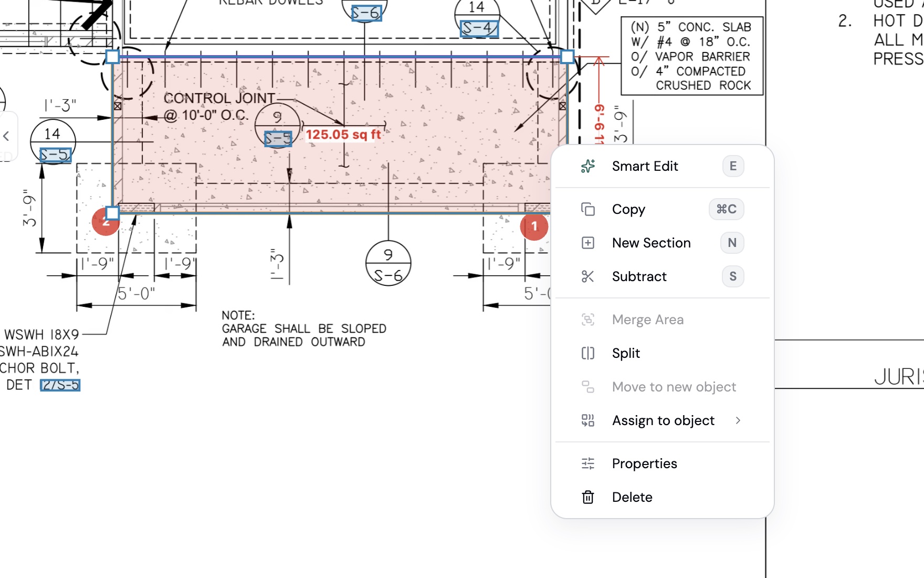Open Properties from the context menu
This screenshot has width=924, height=578.
click(x=663, y=463)
